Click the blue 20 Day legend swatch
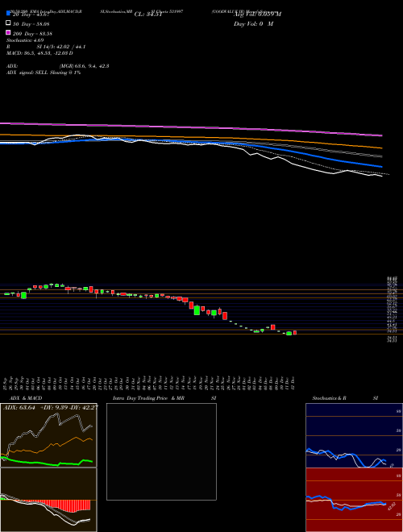This screenshot has width=403, height=532. tap(8, 13)
